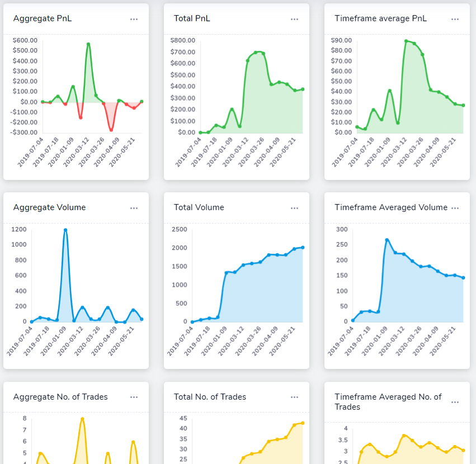This screenshot has height=464, width=476.
Task: Select the lowest red point in Aggregate PnL chart
Action: tap(111, 130)
